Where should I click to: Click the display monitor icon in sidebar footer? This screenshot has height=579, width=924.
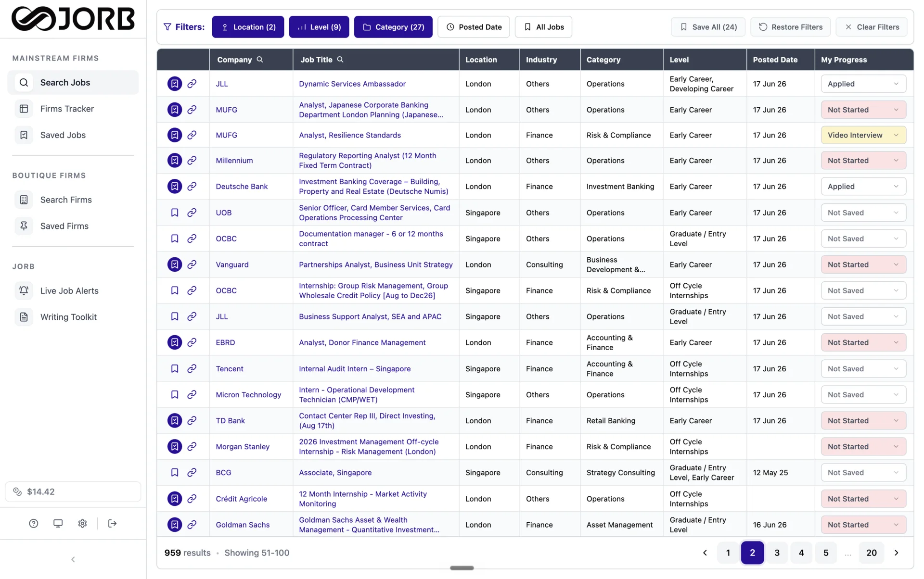point(58,523)
